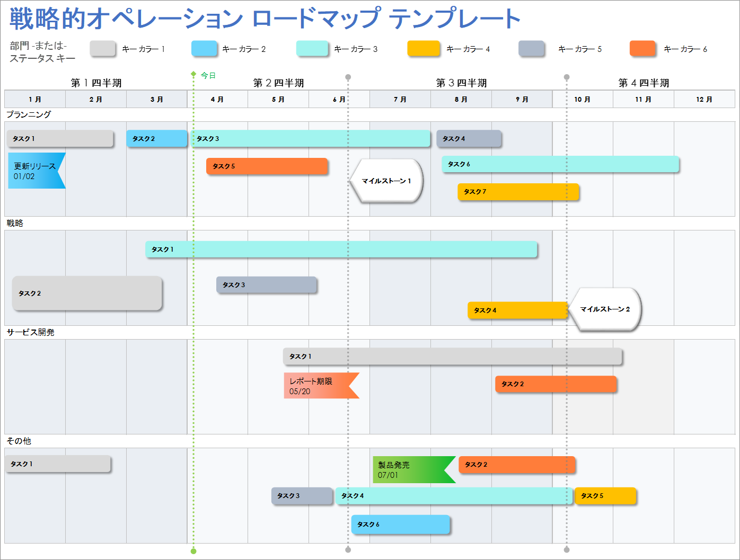This screenshot has width=740, height=560.
Task: Select the 1 月 month cell
Action: (35, 99)
